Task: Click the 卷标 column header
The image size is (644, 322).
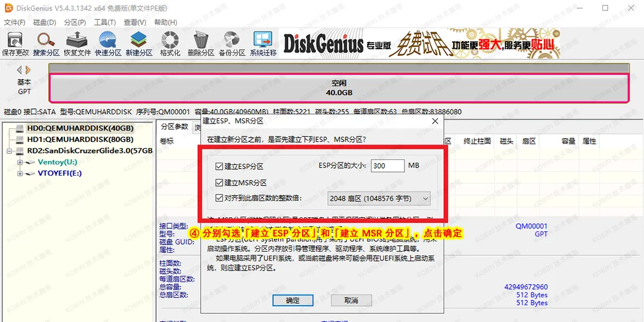Action: tap(167, 141)
